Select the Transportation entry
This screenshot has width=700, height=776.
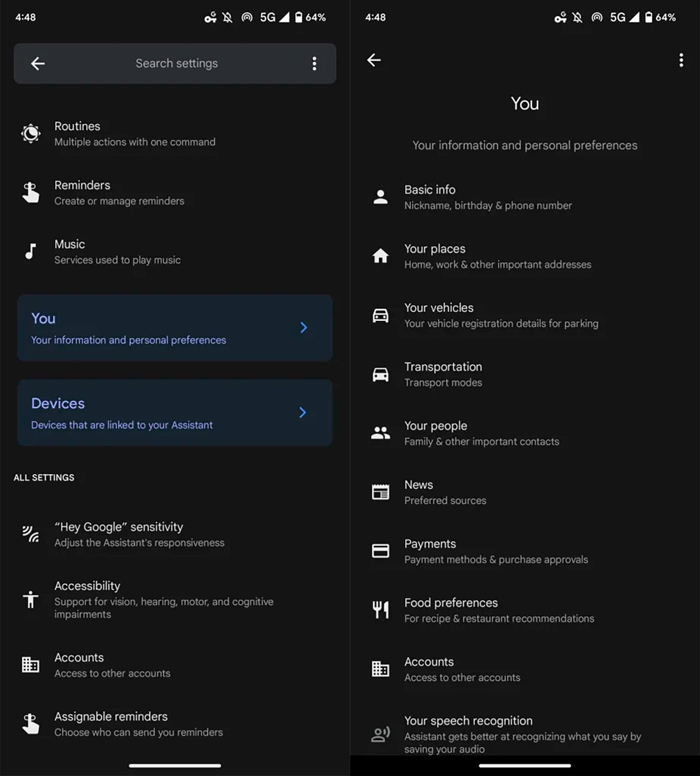pos(443,374)
